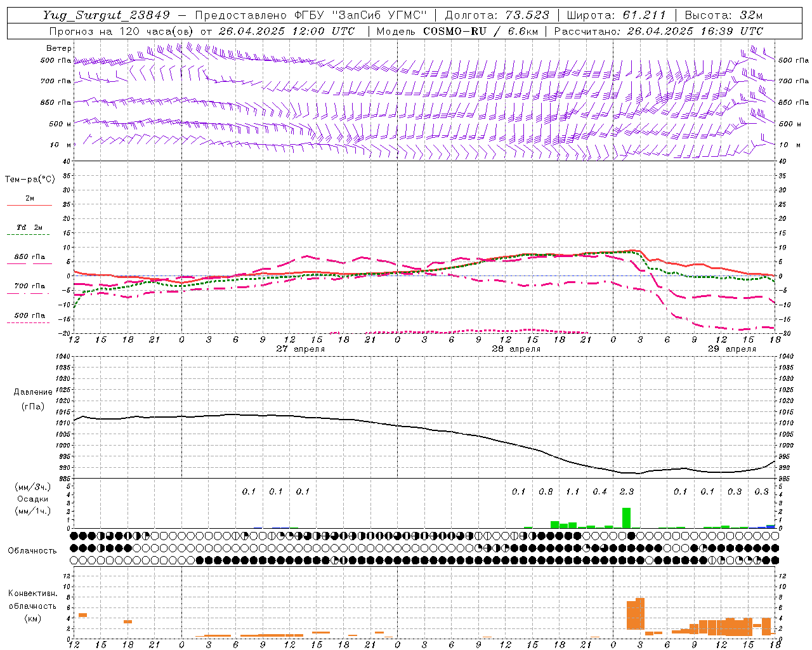Click the solid red line under 2м legend
This screenshot has width=812, height=650.
point(29,206)
